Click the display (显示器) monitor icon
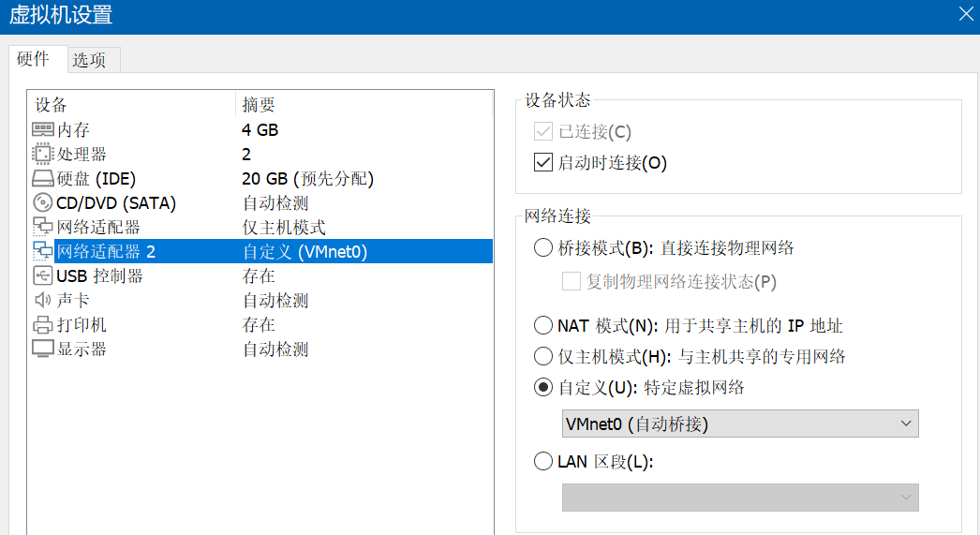Image resolution: width=980 pixels, height=535 pixels. pos(43,349)
